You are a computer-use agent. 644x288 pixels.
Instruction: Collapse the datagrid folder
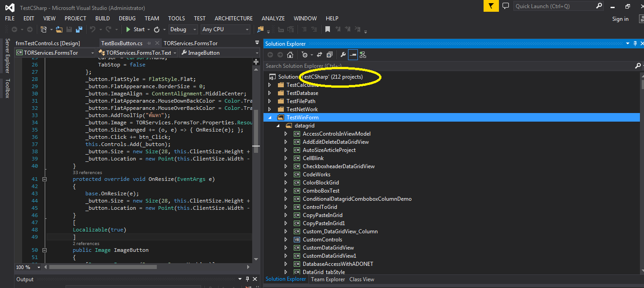(x=278, y=126)
